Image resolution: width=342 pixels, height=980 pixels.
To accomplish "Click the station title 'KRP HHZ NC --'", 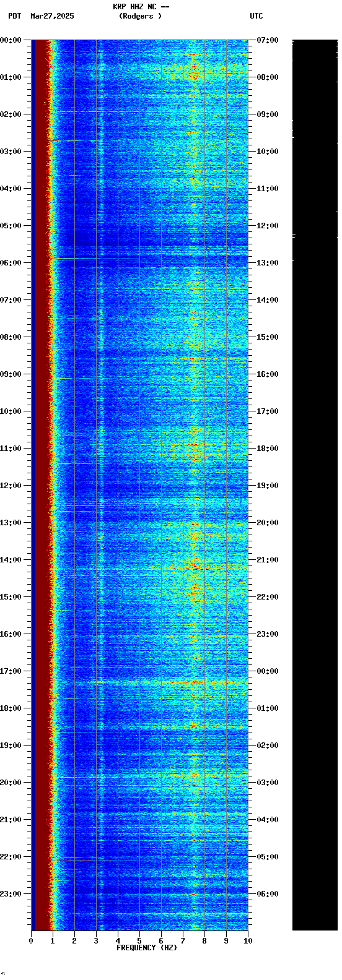I will 141,7.
